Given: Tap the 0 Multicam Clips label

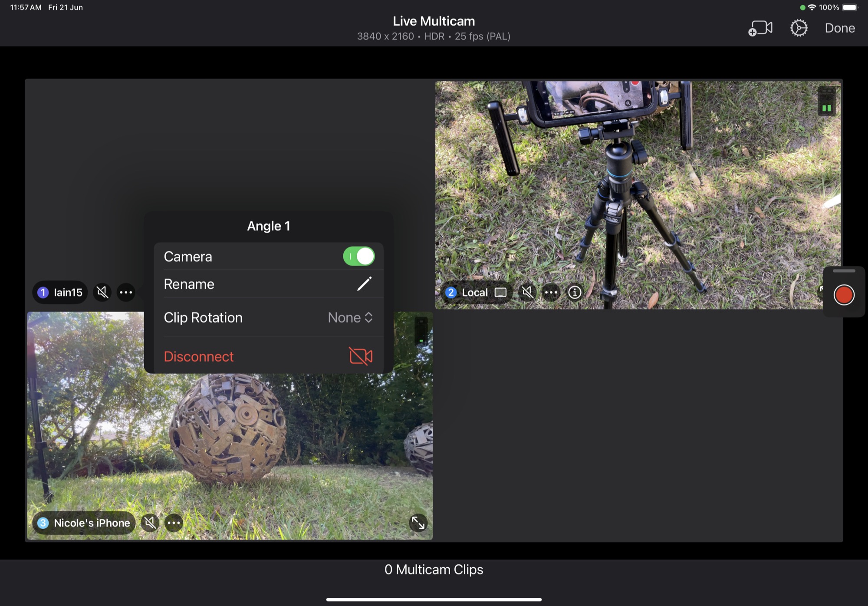Looking at the screenshot, I should pyautogui.click(x=434, y=570).
